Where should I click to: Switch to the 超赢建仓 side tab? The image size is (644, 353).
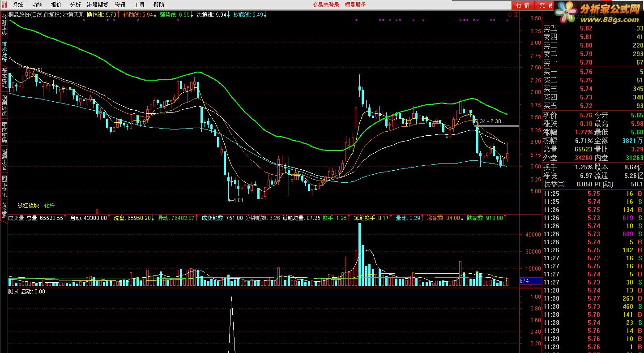(x=4, y=159)
